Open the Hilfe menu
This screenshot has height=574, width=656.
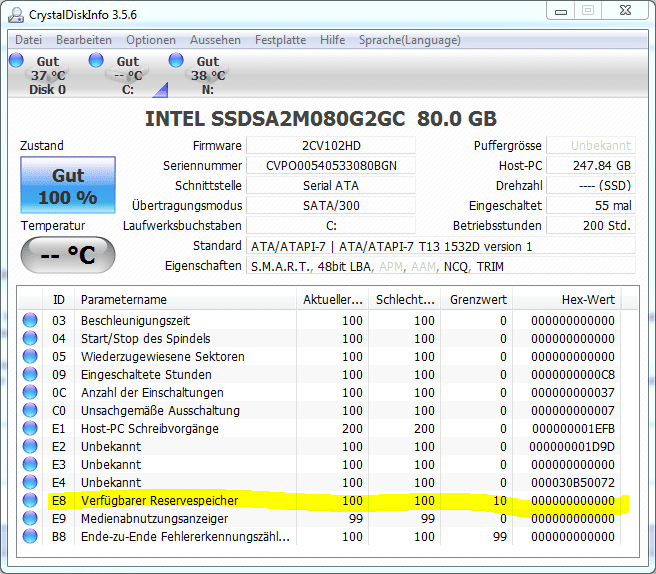pyautogui.click(x=333, y=40)
